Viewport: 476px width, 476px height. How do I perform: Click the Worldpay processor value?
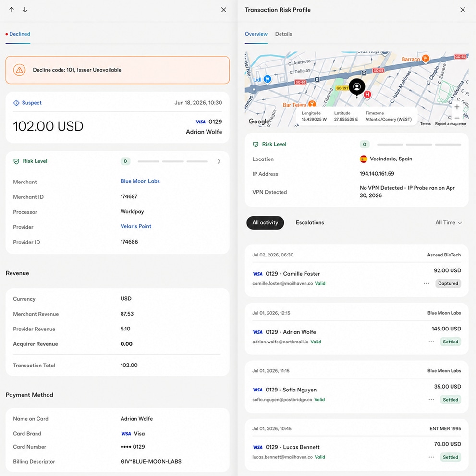[x=132, y=211]
